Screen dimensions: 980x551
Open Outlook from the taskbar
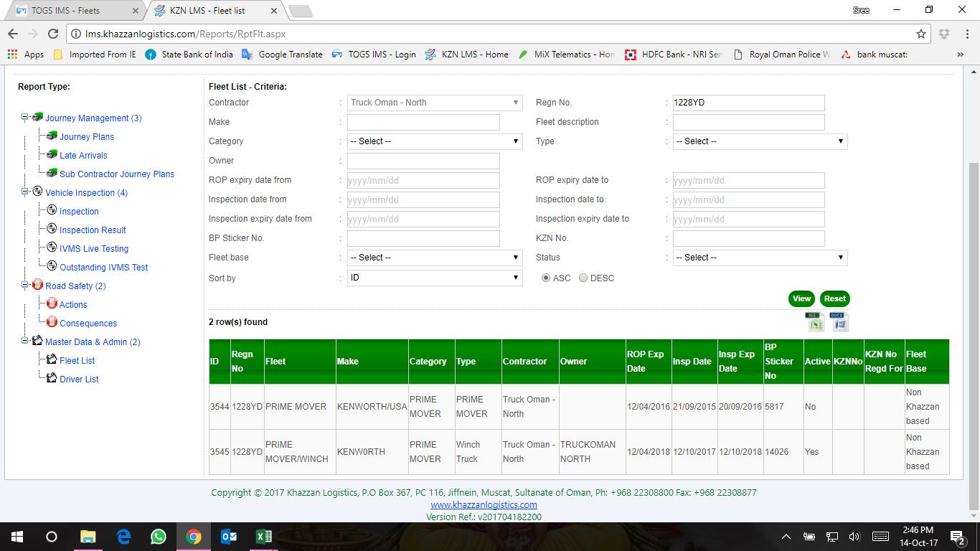tap(229, 536)
